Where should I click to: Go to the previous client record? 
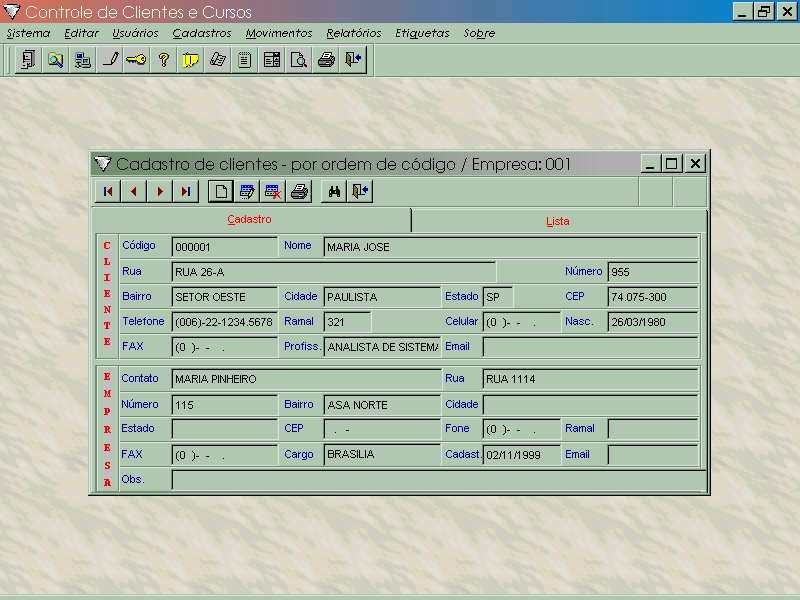pyautogui.click(x=133, y=192)
